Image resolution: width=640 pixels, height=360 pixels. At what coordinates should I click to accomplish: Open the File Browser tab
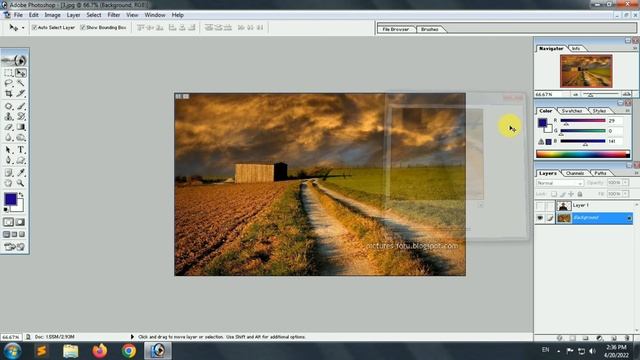click(396, 29)
